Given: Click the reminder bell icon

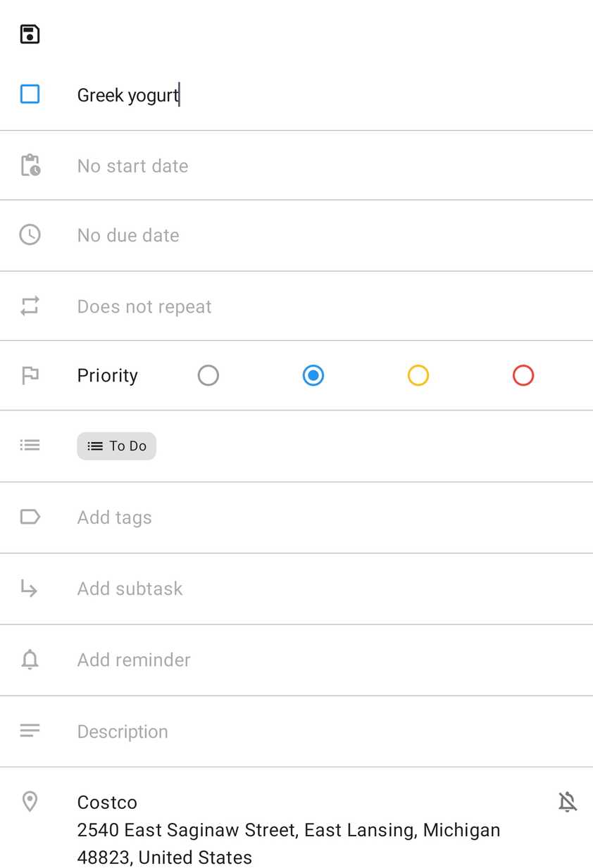Looking at the screenshot, I should (30, 660).
